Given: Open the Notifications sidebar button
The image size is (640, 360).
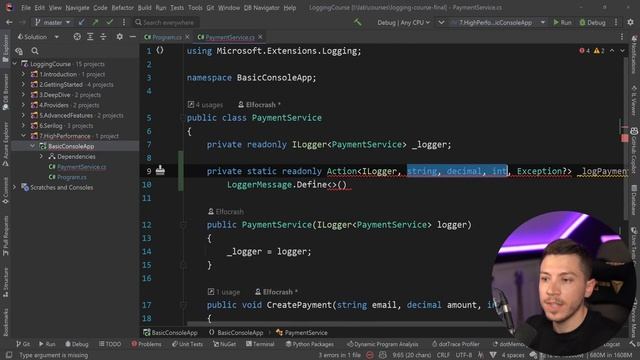Looking at the screenshot, I should [634, 54].
